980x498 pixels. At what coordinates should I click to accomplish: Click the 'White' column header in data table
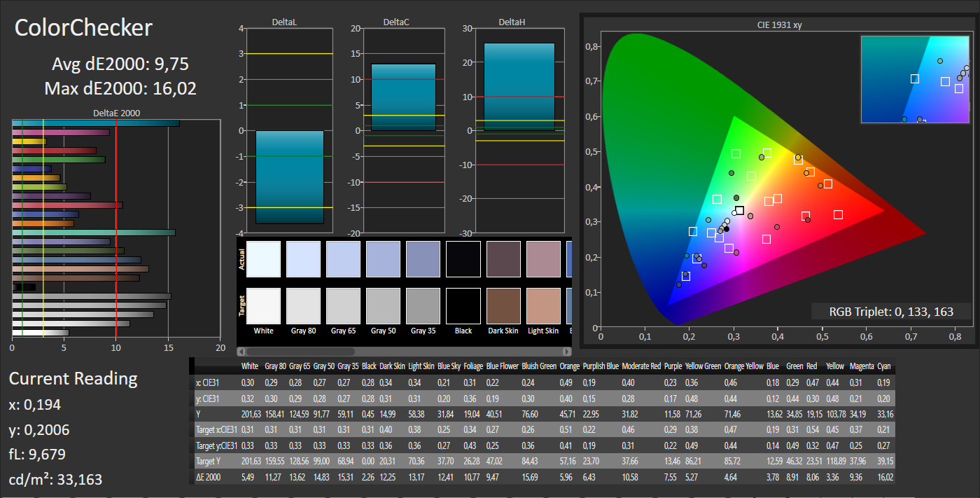coord(249,366)
